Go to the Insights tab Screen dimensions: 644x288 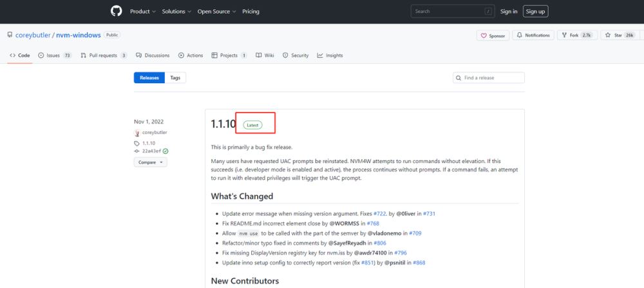point(330,55)
